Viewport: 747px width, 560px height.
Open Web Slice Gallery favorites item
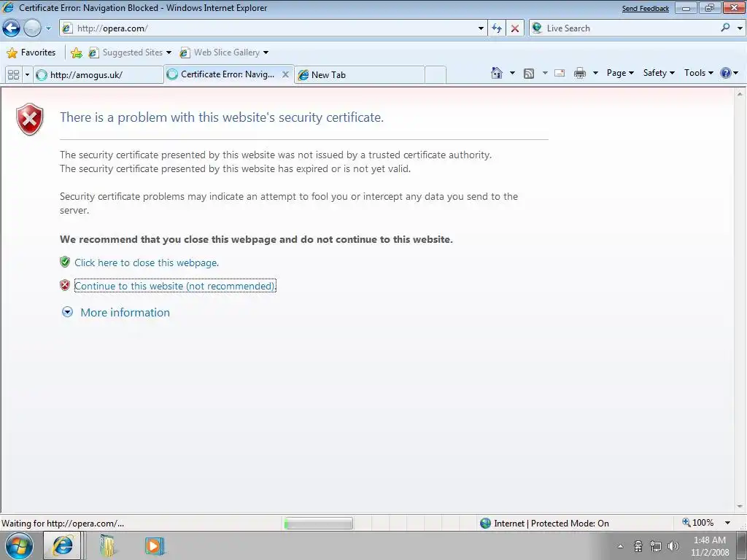coord(224,52)
